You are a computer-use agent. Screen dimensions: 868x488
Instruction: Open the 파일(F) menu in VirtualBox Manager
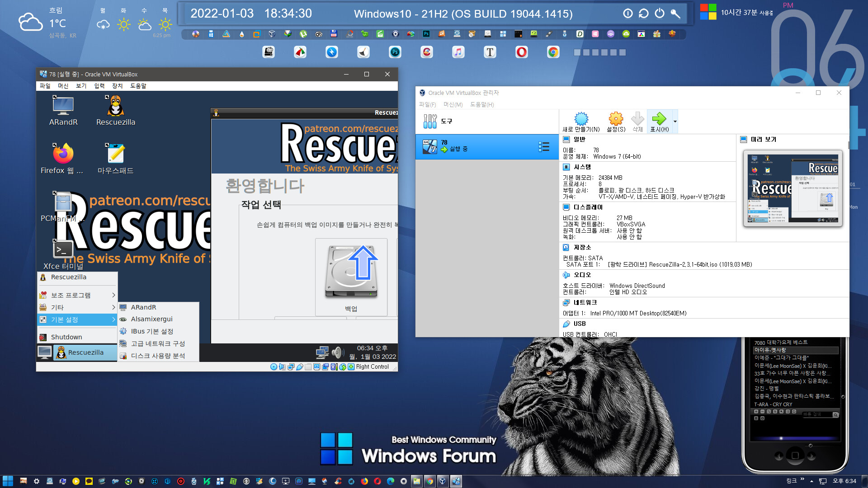click(x=427, y=104)
